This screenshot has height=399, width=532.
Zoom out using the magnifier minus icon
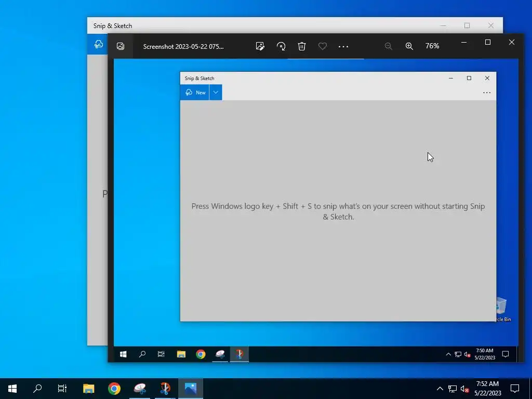coord(389,46)
